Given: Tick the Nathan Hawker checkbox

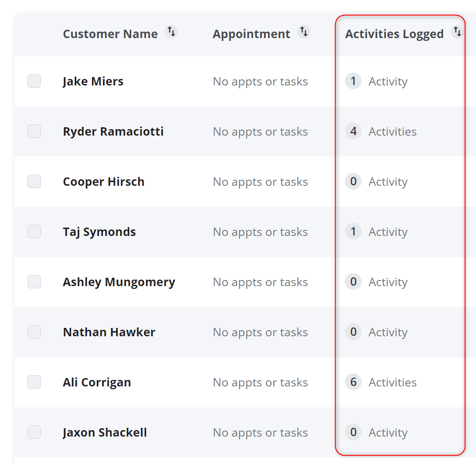Looking at the screenshot, I should (34, 332).
